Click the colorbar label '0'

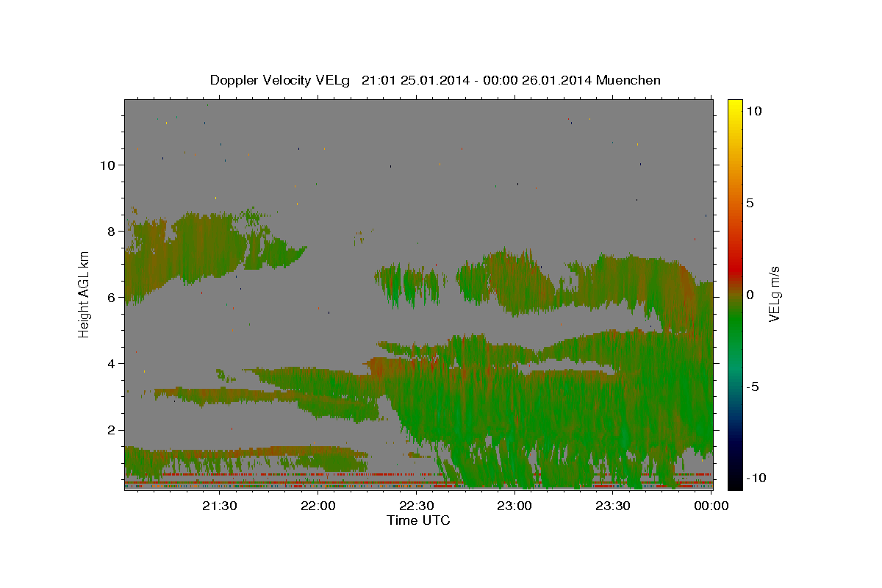750,295
